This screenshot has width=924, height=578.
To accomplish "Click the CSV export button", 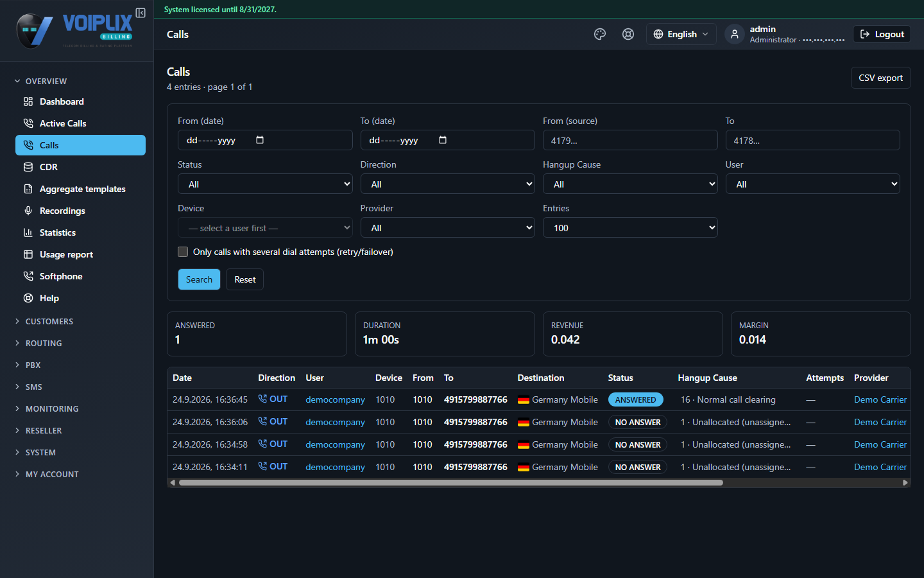I will pos(880,78).
